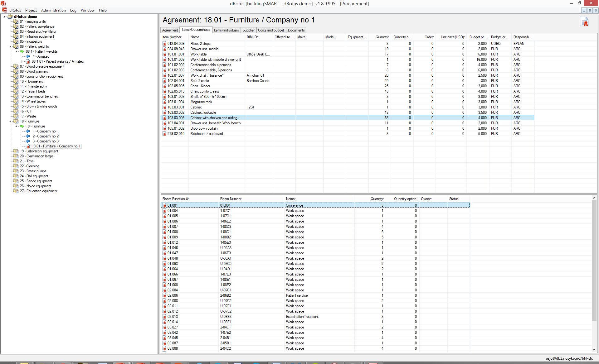
Task: Click the agreement document icon at top right
Action: (x=584, y=22)
